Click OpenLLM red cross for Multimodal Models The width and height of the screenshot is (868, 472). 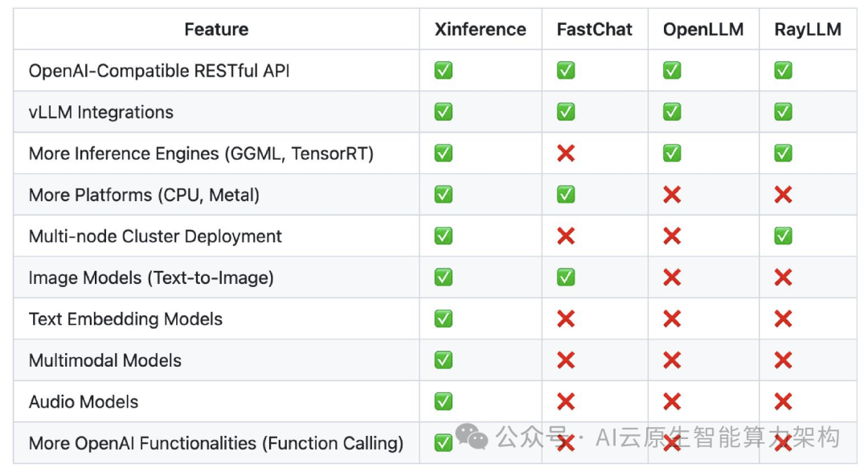tap(672, 360)
